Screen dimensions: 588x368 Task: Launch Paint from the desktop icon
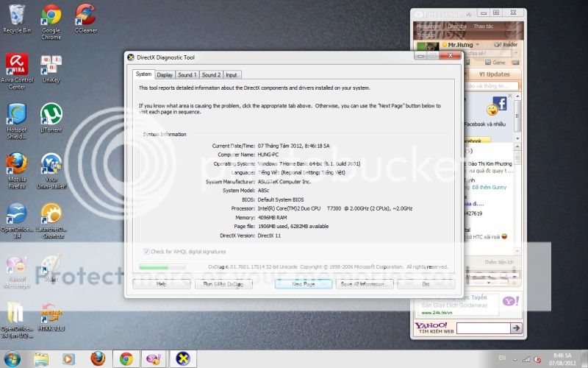(x=51, y=267)
